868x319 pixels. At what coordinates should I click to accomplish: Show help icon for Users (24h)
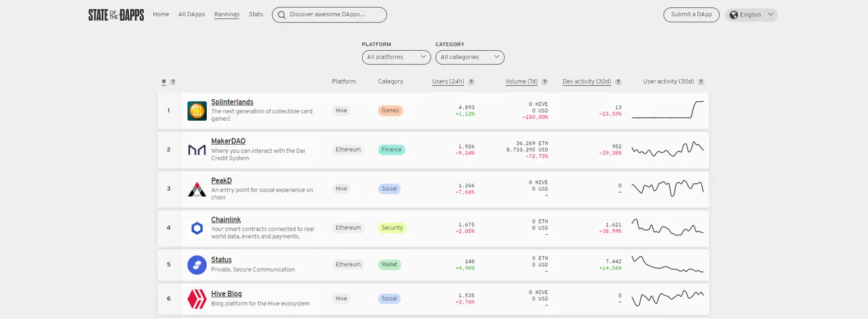coord(471,82)
